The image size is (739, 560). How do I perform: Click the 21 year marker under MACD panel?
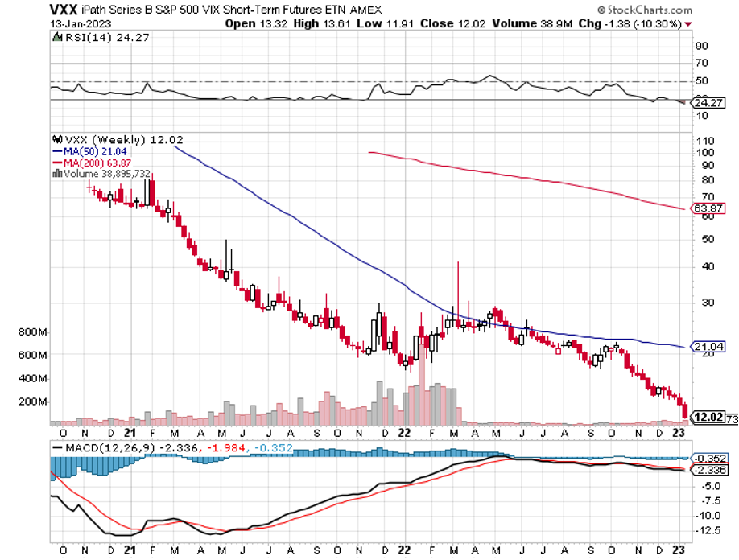point(127,551)
